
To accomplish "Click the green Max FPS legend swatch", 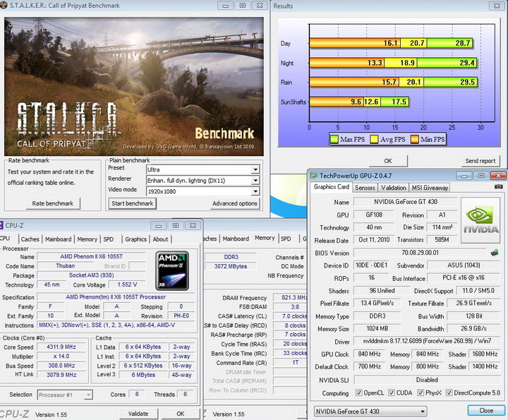I will 334,139.
